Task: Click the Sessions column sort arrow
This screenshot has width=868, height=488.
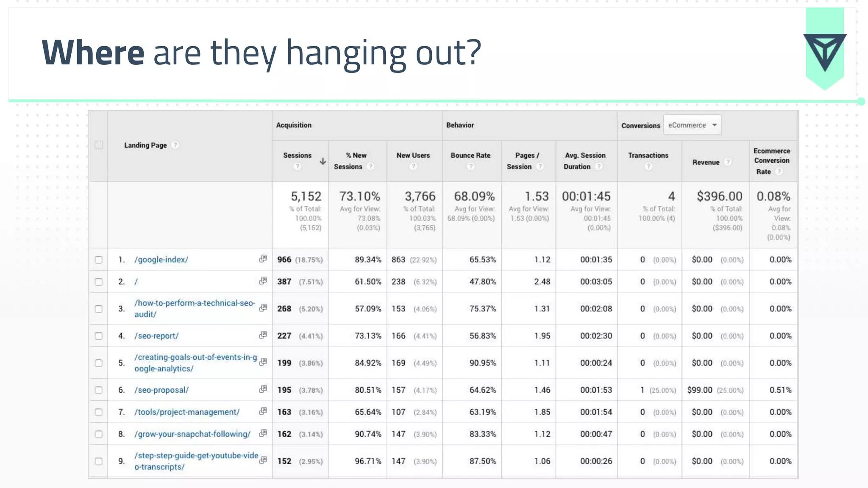Action: pyautogui.click(x=323, y=161)
